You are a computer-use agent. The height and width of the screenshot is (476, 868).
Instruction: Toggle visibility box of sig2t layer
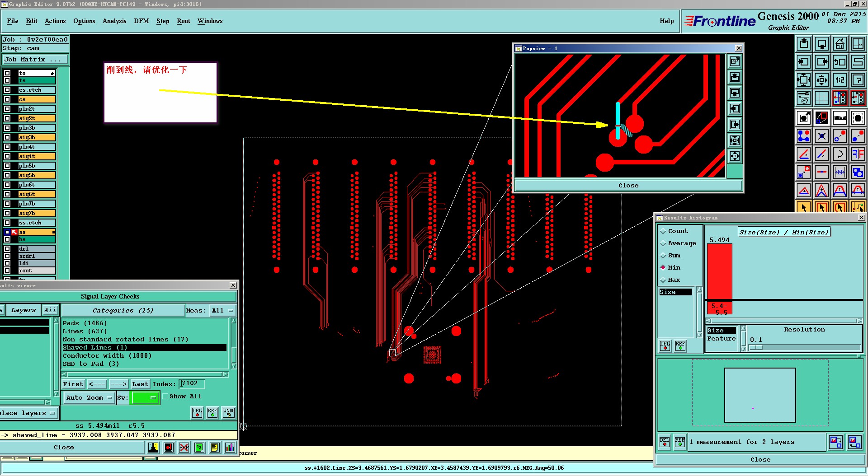[x=7, y=118]
